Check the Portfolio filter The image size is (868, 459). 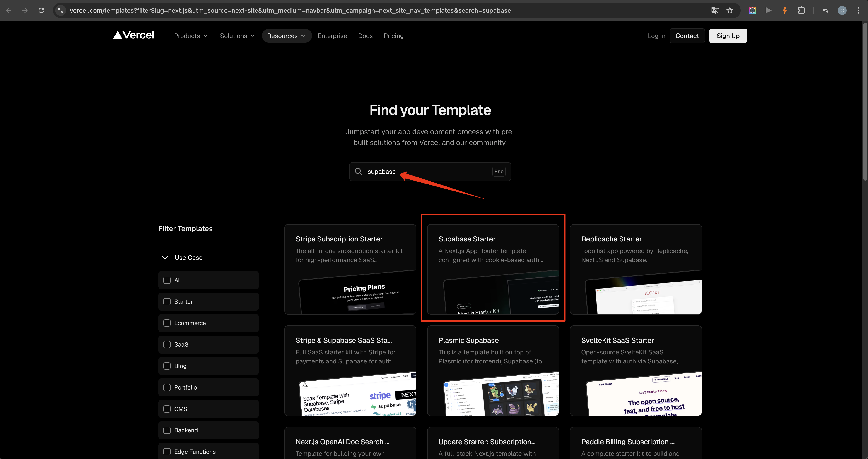[x=167, y=388]
